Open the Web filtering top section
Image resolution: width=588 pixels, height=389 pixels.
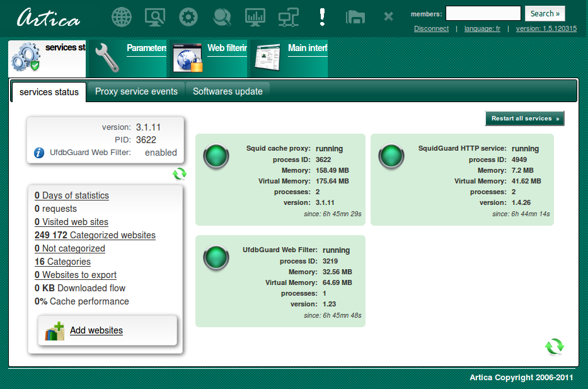point(208,59)
